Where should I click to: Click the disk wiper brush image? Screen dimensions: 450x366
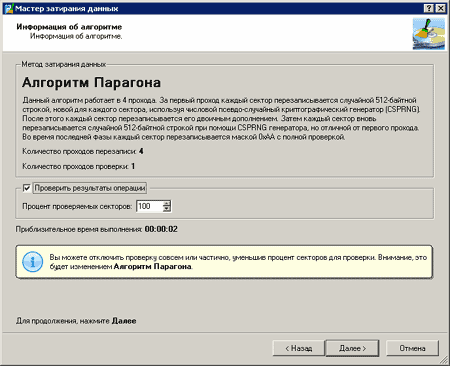[x=429, y=34]
